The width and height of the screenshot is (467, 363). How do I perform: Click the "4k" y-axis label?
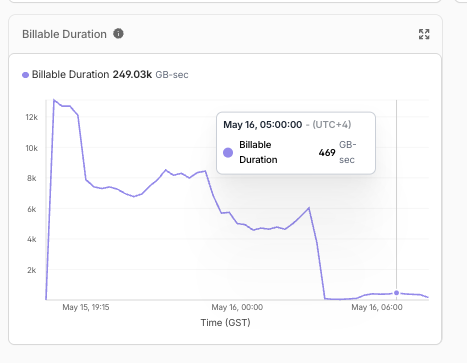click(32, 239)
